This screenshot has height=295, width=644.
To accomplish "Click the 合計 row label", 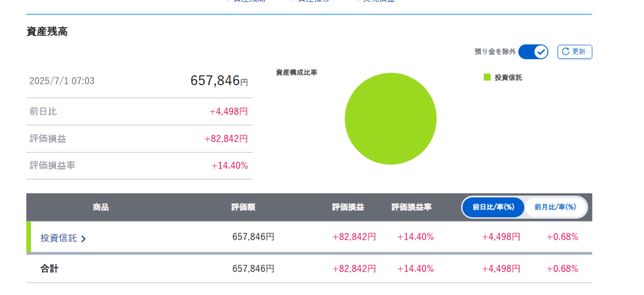I will pos(50,269).
